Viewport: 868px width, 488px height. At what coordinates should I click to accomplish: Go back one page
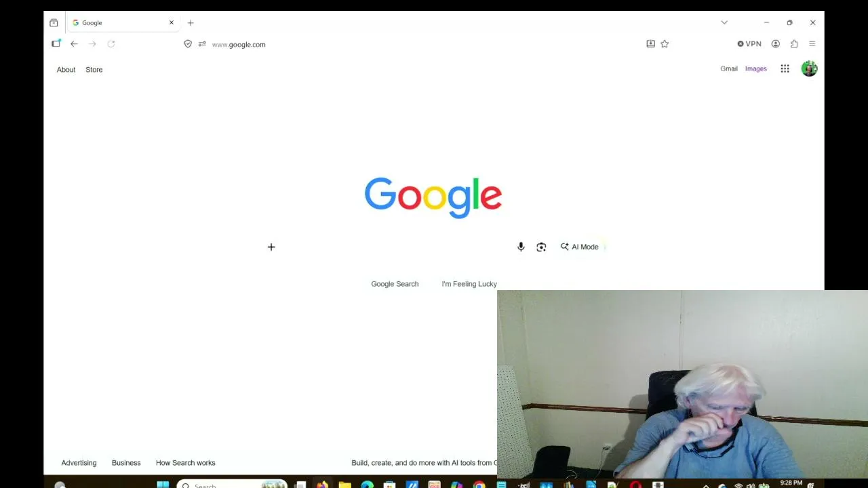[74, 44]
